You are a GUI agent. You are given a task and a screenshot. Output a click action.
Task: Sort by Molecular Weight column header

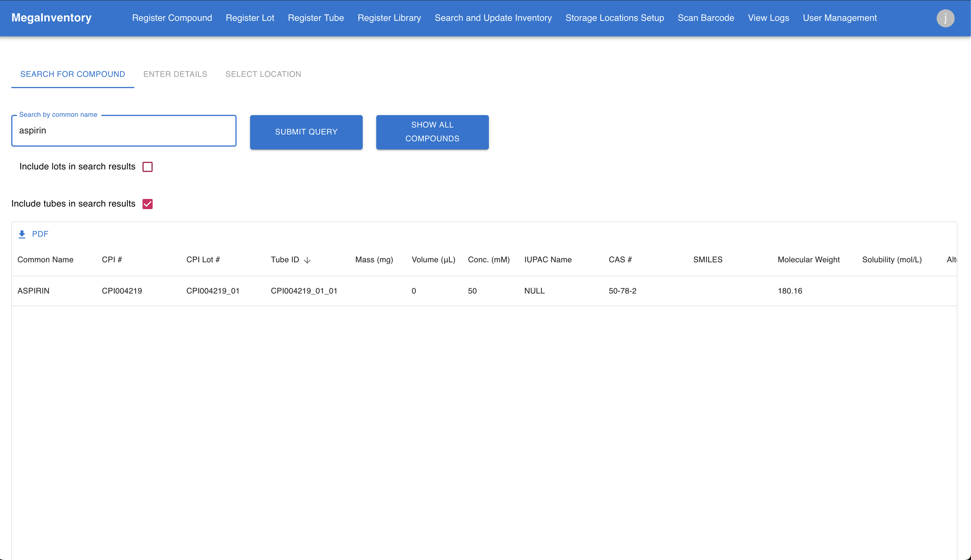[809, 260]
